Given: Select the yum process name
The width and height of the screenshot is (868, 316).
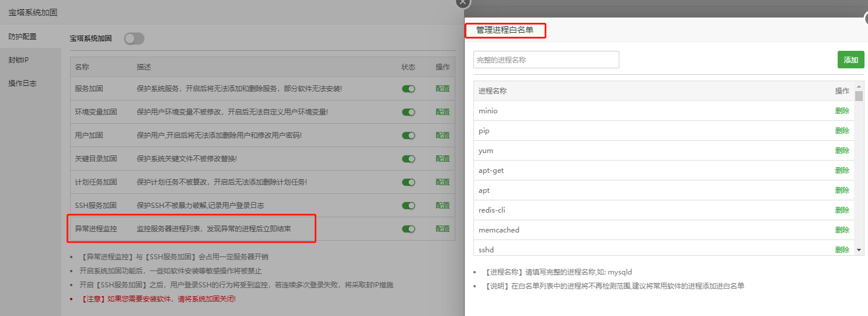Looking at the screenshot, I should coord(486,151).
